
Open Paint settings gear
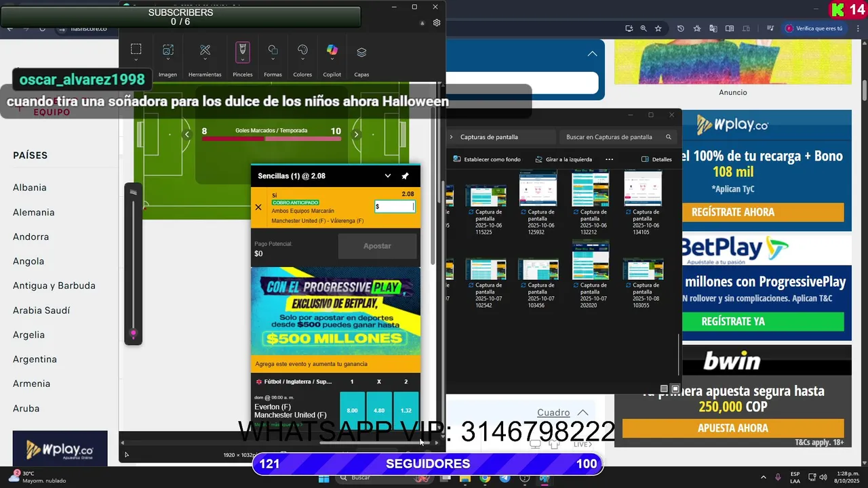pos(437,22)
